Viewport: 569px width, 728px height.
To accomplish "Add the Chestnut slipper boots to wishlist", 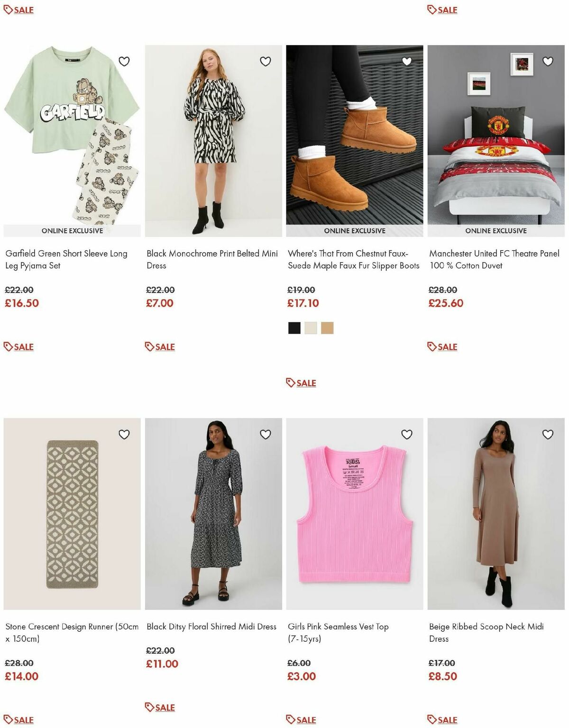I will click(407, 61).
